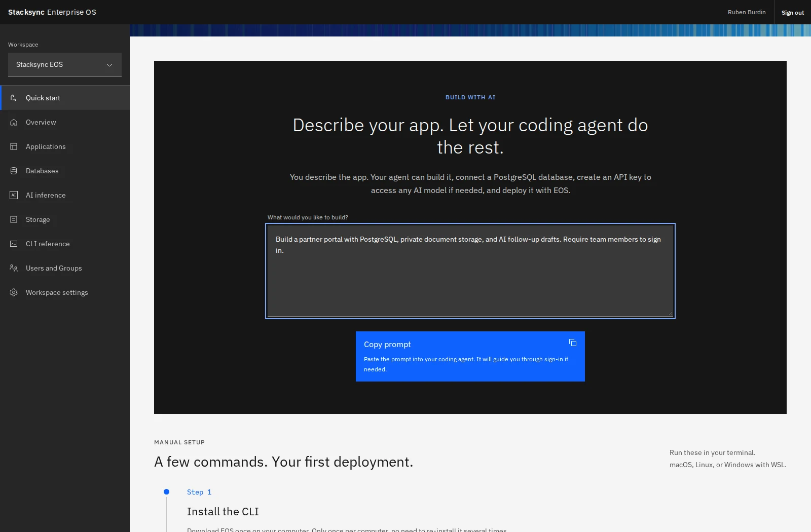Click the Workspace settings gear icon

click(14, 292)
